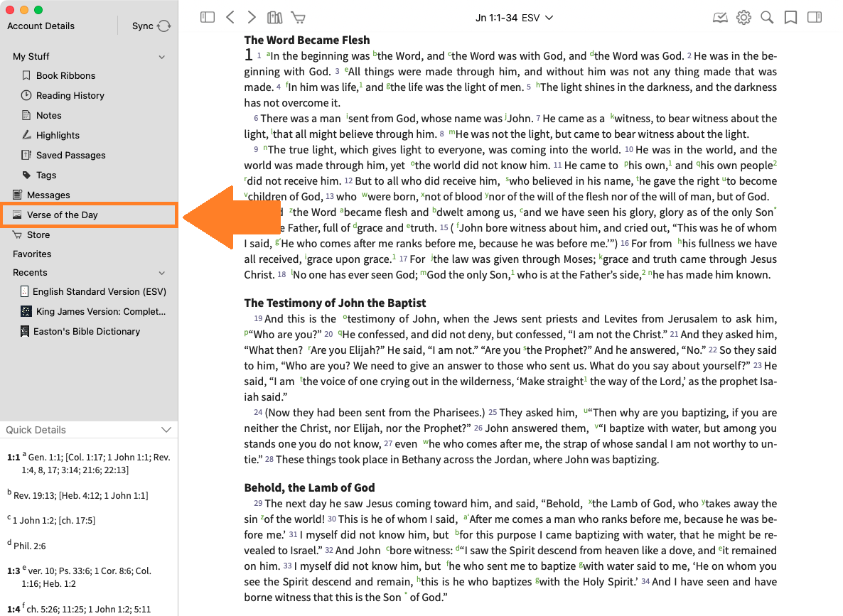The image size is (843, 616).
Task: Click footnote marker 'a' before 'In the beginning'
Action: pyautogui.click(x=269, y=54)
